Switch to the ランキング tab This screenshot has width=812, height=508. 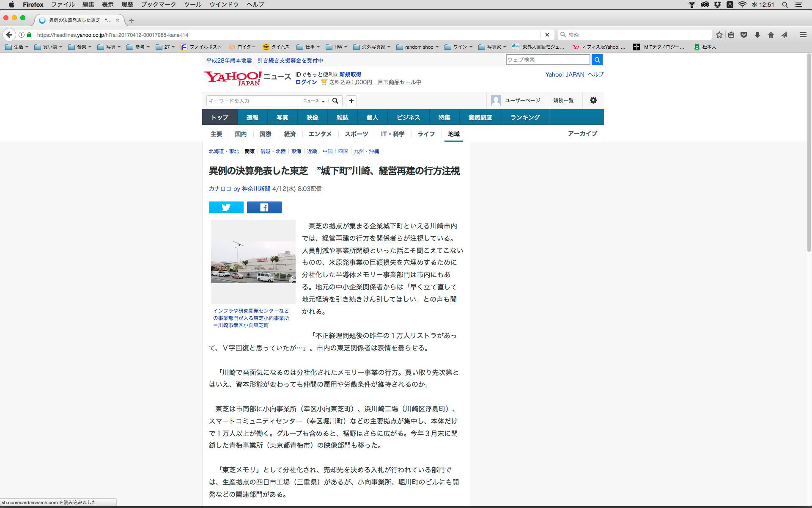coord(525,117)
